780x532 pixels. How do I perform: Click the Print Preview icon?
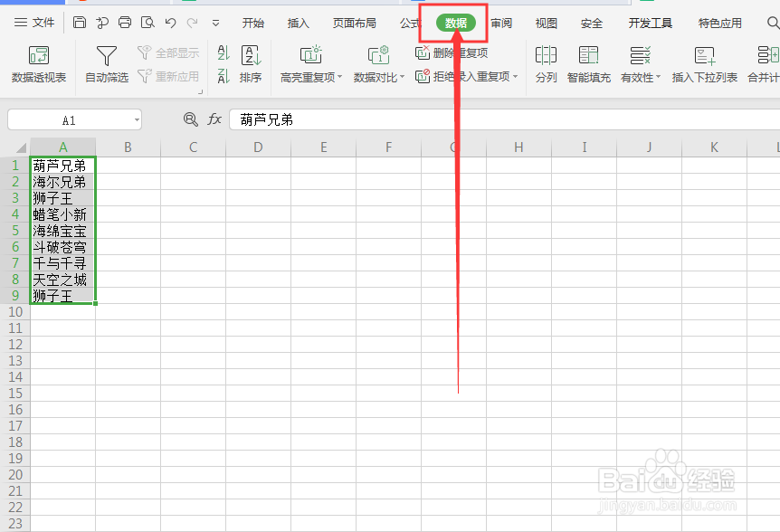(147, 23)
